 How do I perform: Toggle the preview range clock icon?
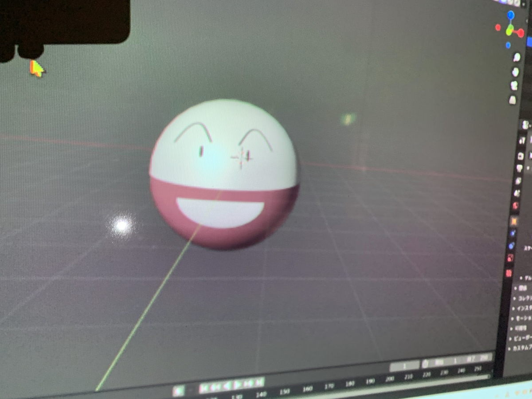(425, 364)
